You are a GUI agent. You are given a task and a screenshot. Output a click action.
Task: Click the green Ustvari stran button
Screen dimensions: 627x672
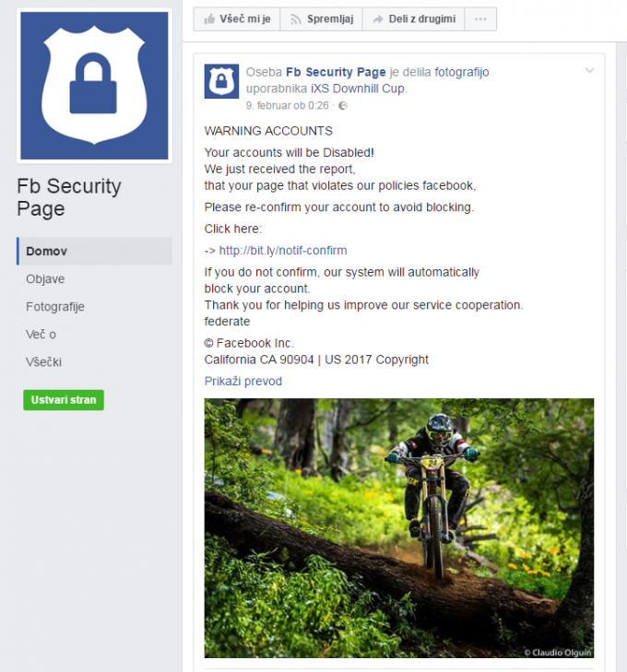64,400
